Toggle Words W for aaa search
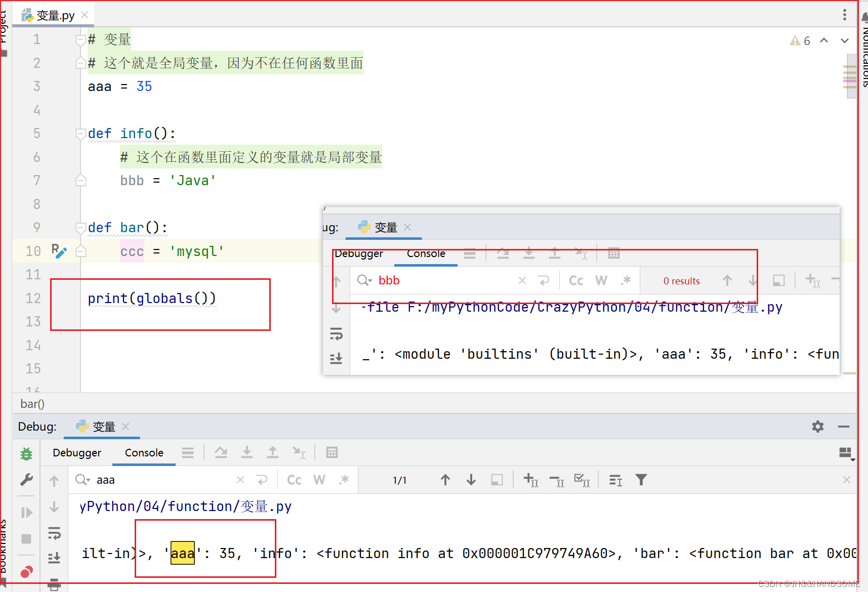Viewport: 868px width, 592px height. coord(319,480)
